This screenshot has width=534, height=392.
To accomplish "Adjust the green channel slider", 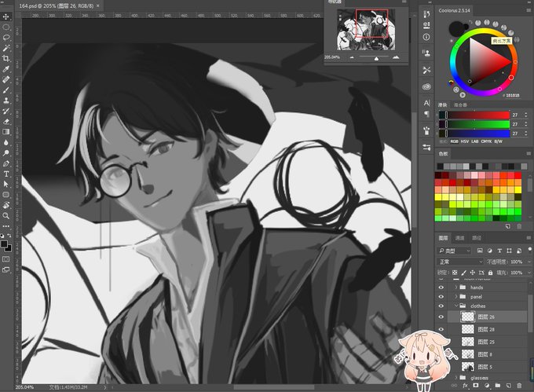I will click(x=474, y=124).
